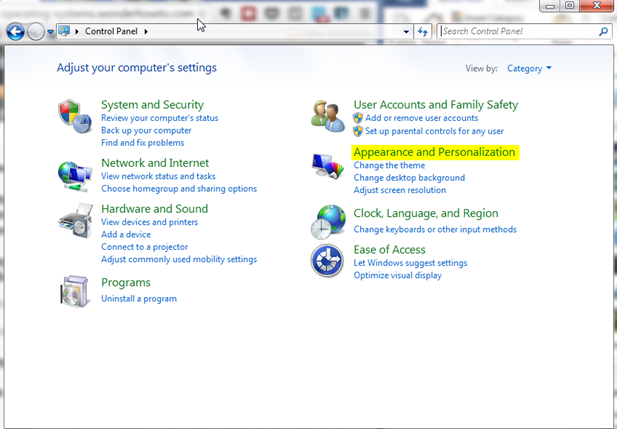
Task: Open View network status and tasks
Action: (x=158, y=176)
